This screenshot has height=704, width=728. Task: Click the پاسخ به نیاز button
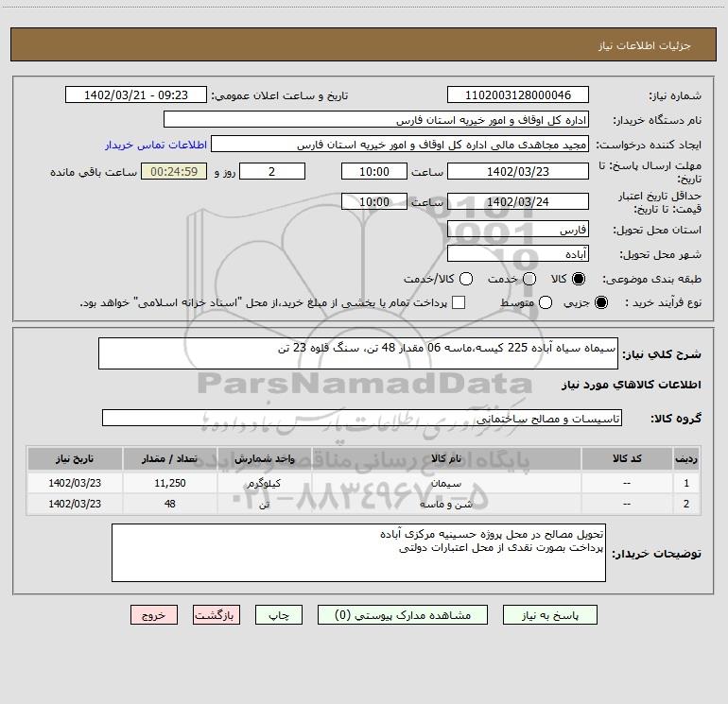point(549,615)
